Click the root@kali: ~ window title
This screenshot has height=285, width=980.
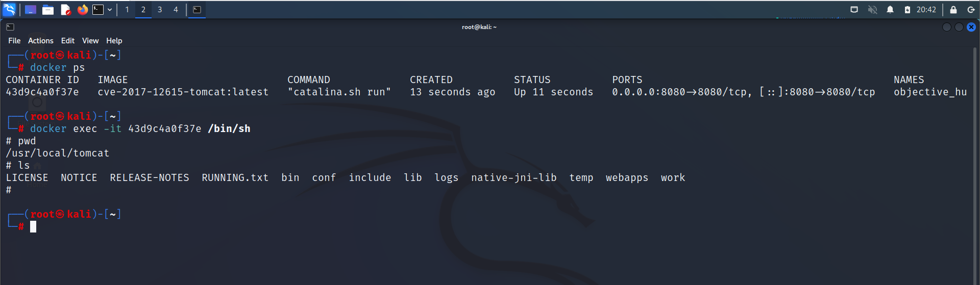tap(479, 27)
